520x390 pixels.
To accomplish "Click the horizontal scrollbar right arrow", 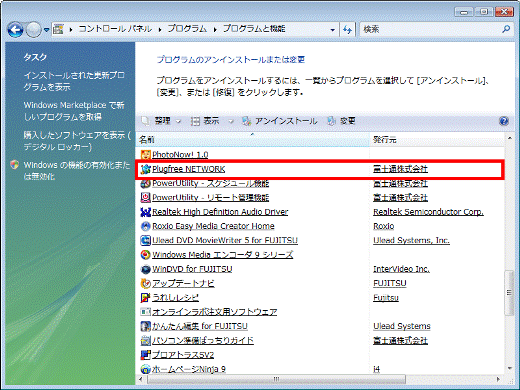I will 498,379.
